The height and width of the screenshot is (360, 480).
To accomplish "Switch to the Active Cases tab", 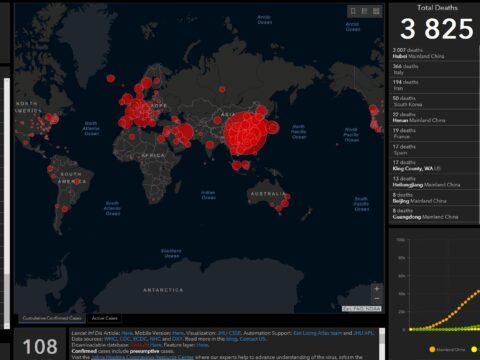I will click(x=104, y=318).
